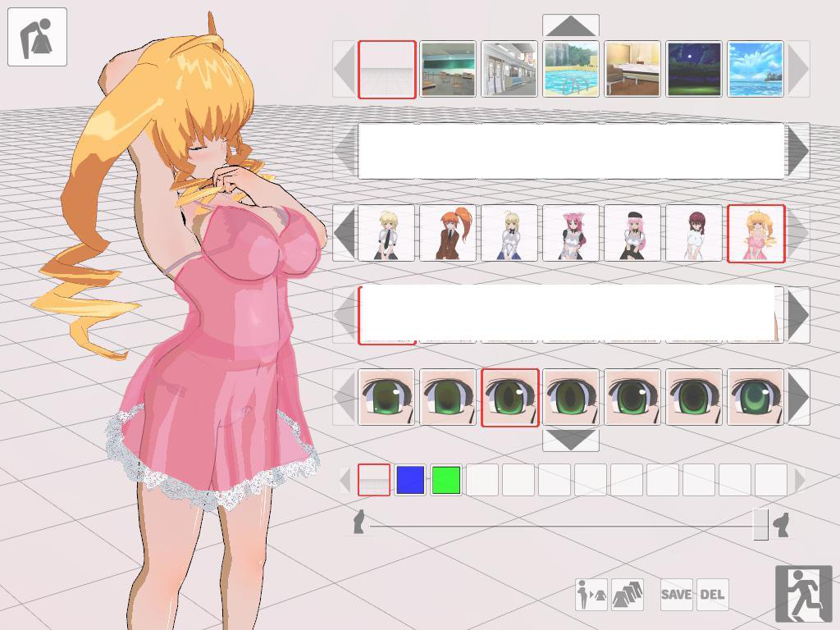Click the right arrow of fourth blank row
This screenshot has width=840, height=630.
click(x=799, y=315)
